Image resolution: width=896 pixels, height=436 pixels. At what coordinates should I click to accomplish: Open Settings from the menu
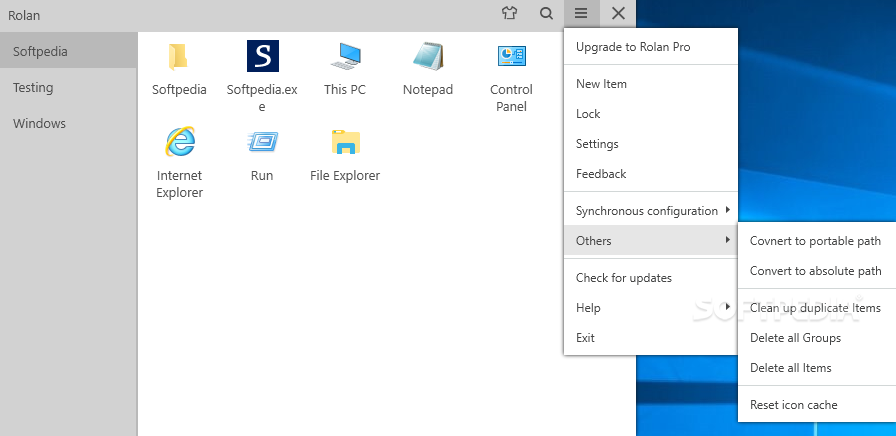click(x=650, y=144)
